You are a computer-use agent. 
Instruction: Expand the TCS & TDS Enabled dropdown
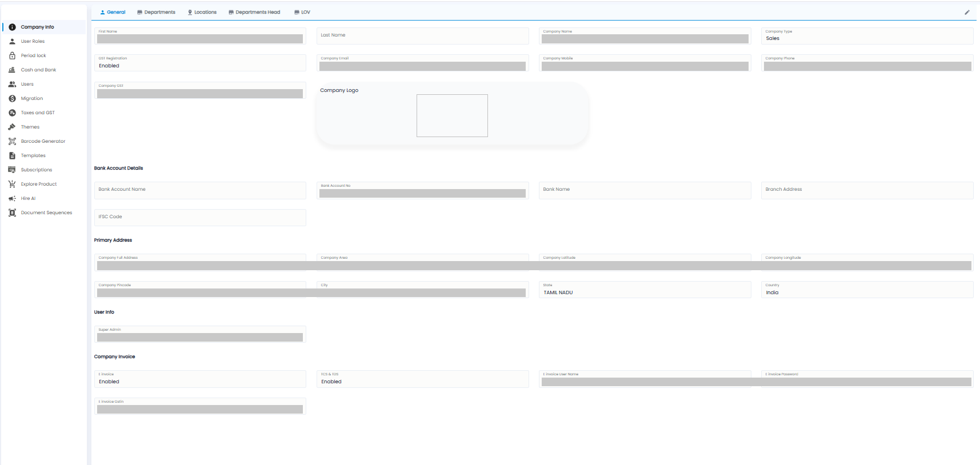click(422, 379)
